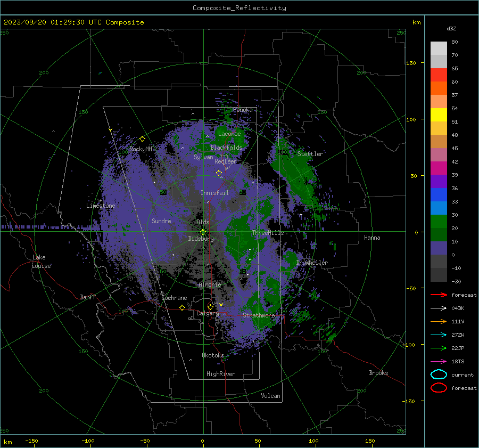
Task: Click the '-150' tick on bottom axis
Action: 31,441
